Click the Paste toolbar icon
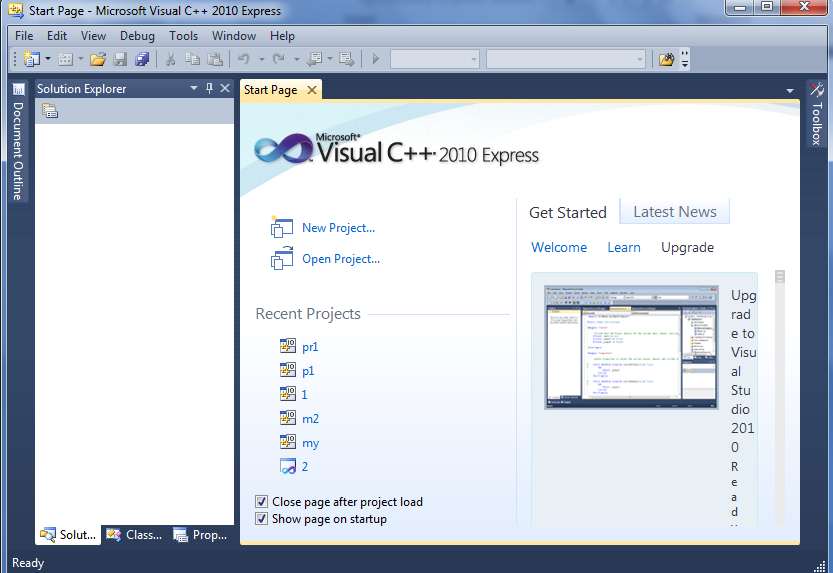 (x=215, y=59)
